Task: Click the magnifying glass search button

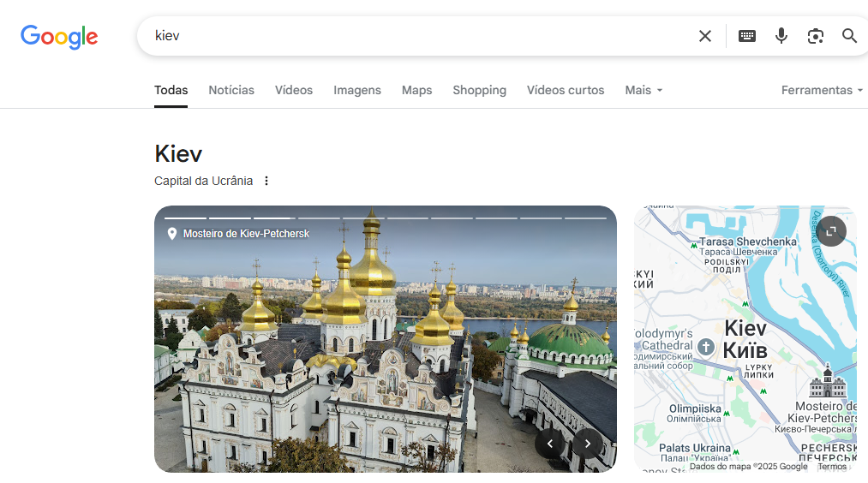Action: pyautogui.click(x=849, y=36)
